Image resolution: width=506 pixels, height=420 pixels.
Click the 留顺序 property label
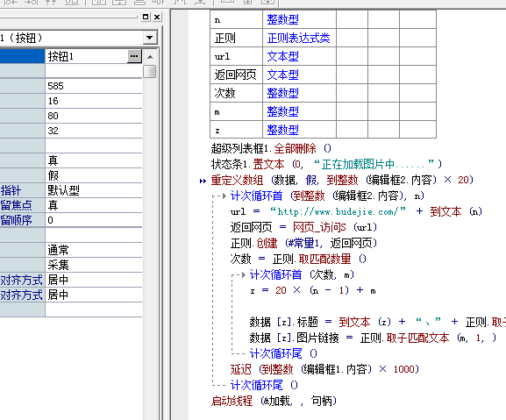[x=16, y=220]
